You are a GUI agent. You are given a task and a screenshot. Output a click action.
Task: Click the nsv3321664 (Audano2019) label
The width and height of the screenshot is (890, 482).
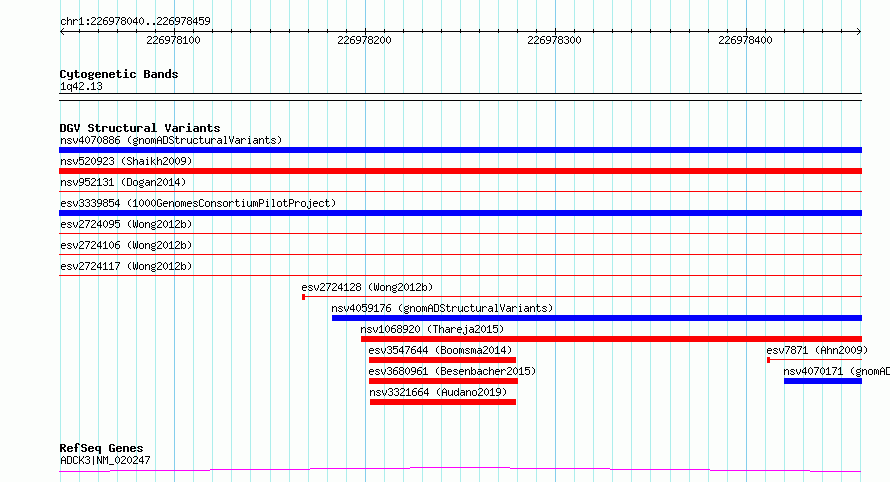[x=438, y=392]
